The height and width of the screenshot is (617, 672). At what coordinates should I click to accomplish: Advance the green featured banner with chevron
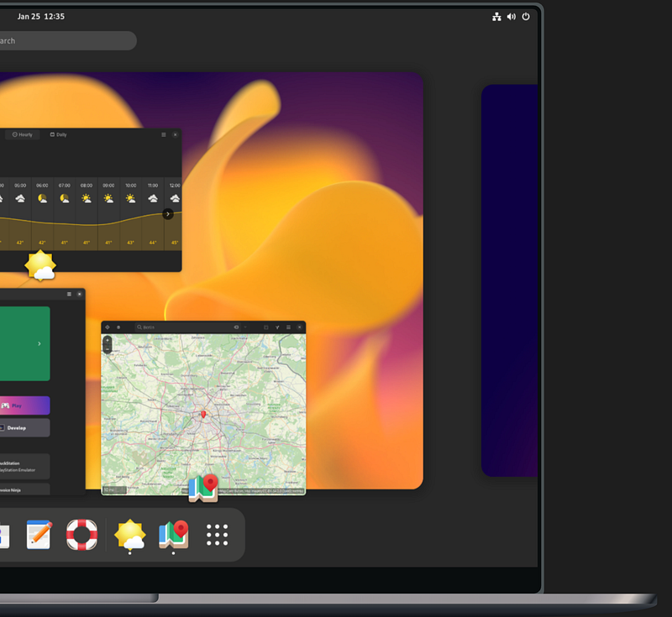(x=39, y=344)
